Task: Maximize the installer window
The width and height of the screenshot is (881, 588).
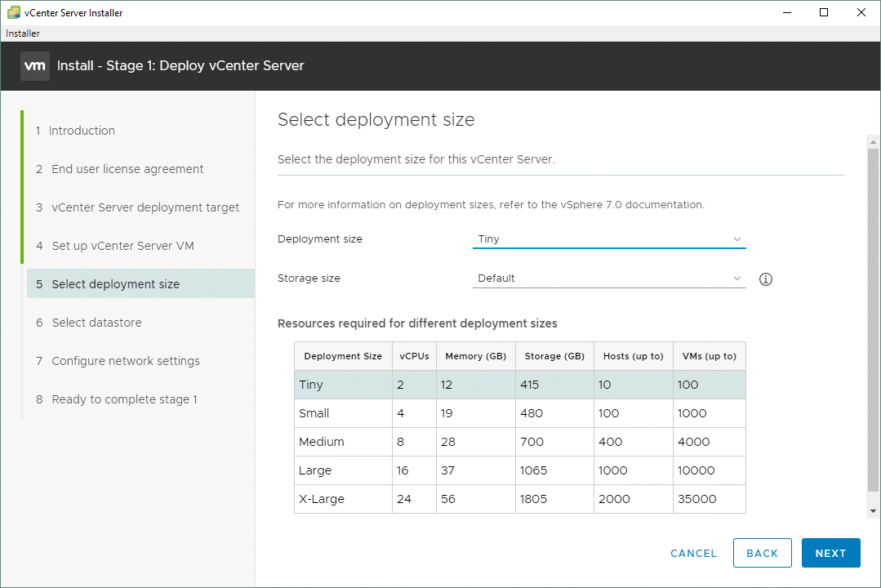Action: click(824, 12)
